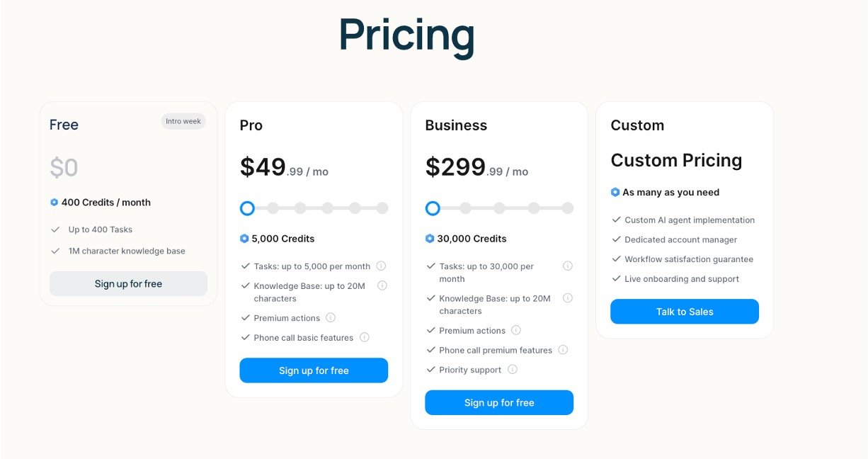Click the Business slider's current blue handle
The width and height of the screenshot is (868, 459).
433,208
